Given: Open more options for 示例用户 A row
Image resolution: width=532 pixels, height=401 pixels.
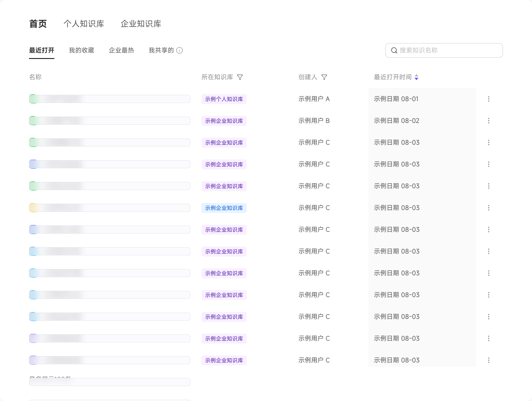Looking at the screenshot, I should 488,99.
